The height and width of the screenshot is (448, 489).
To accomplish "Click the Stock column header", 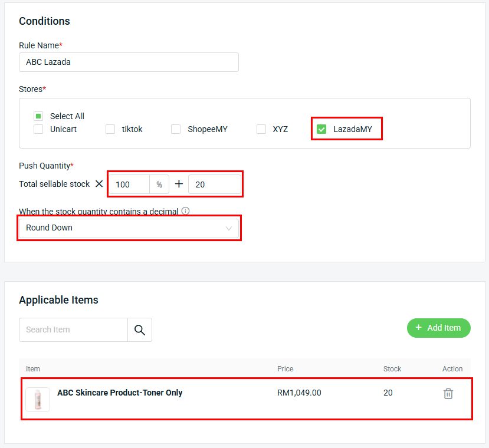I will coord(392,369).
